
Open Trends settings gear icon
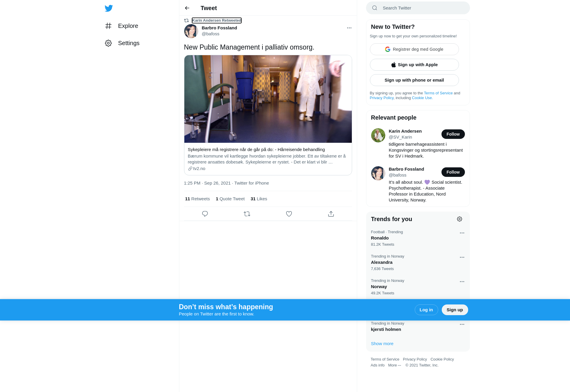coord(460,219)
